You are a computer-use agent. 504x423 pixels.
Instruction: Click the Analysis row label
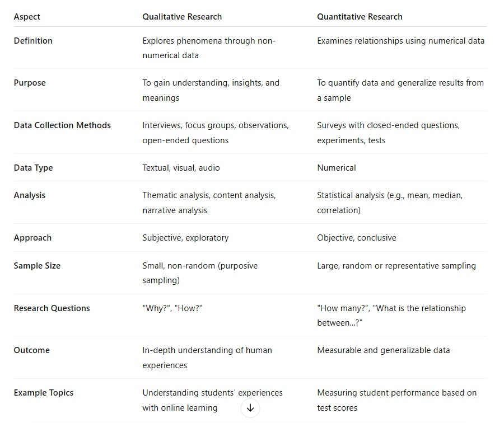point(30,195)
